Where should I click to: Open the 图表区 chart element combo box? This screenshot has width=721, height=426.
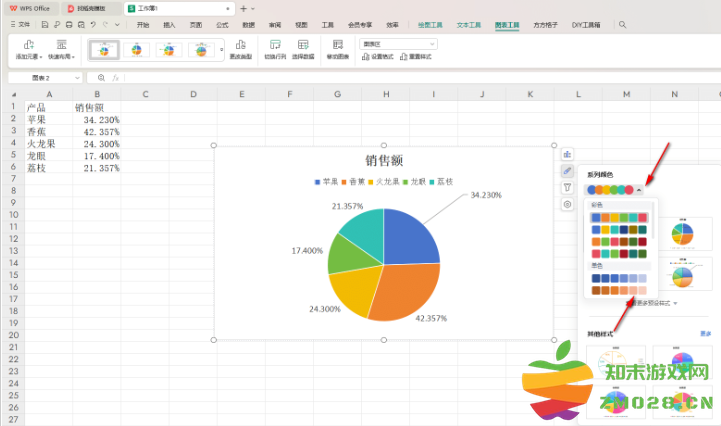399,44
